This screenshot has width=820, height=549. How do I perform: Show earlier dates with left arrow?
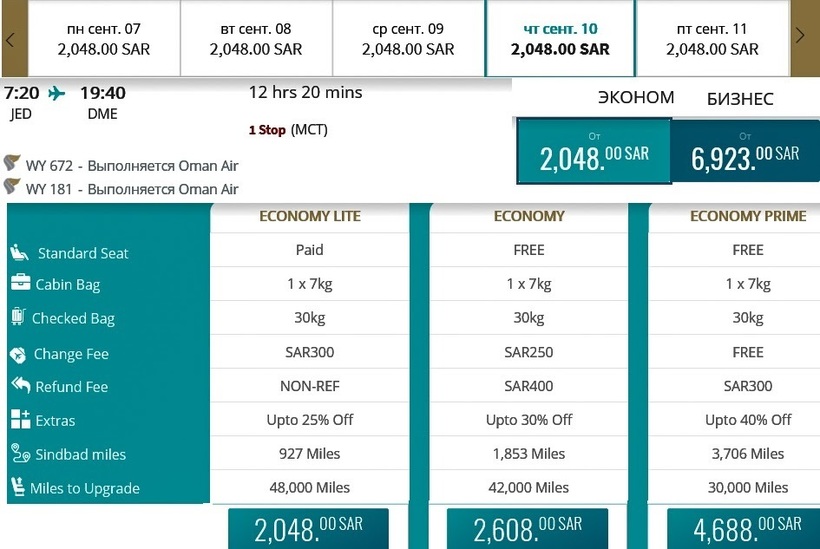(10, 38)
